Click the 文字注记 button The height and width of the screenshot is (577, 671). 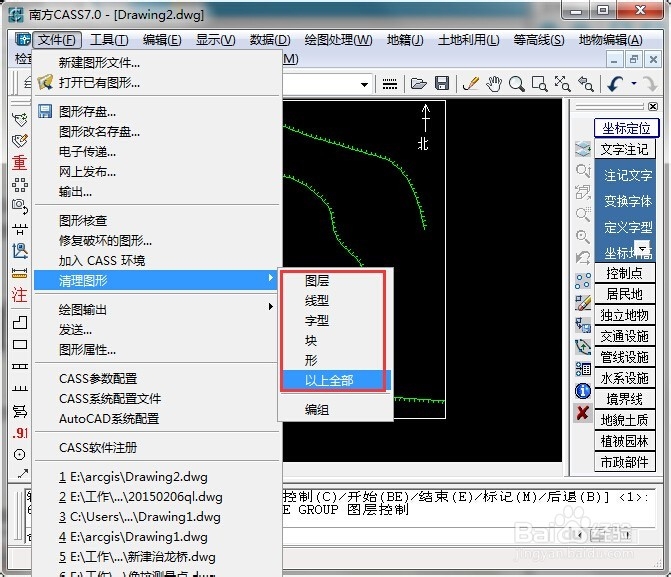tap(625, 149)
